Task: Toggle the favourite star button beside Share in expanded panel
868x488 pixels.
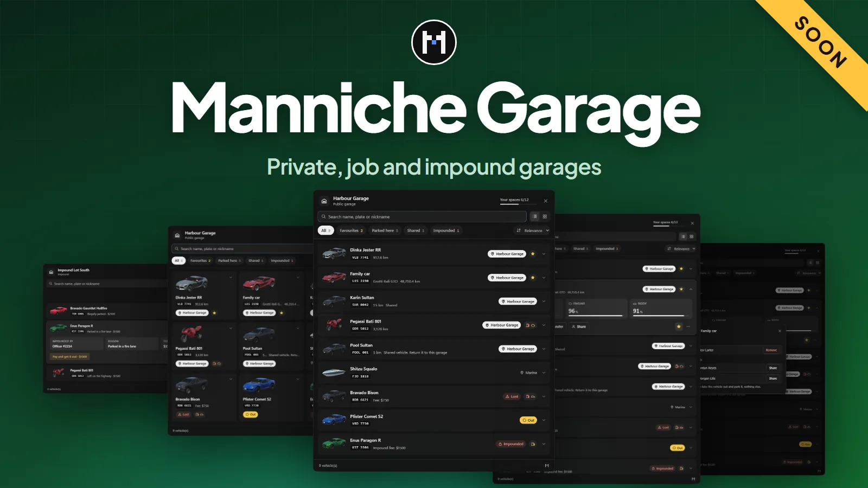Action: 679,326
